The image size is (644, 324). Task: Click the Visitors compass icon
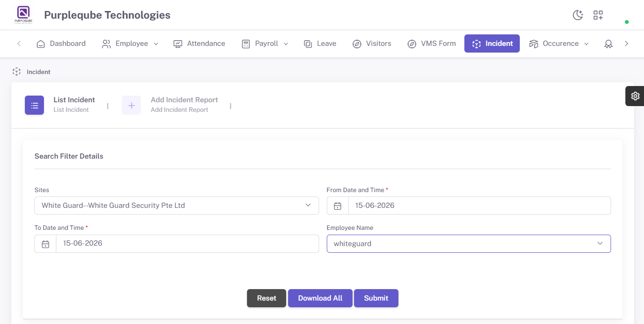point(357,44)
